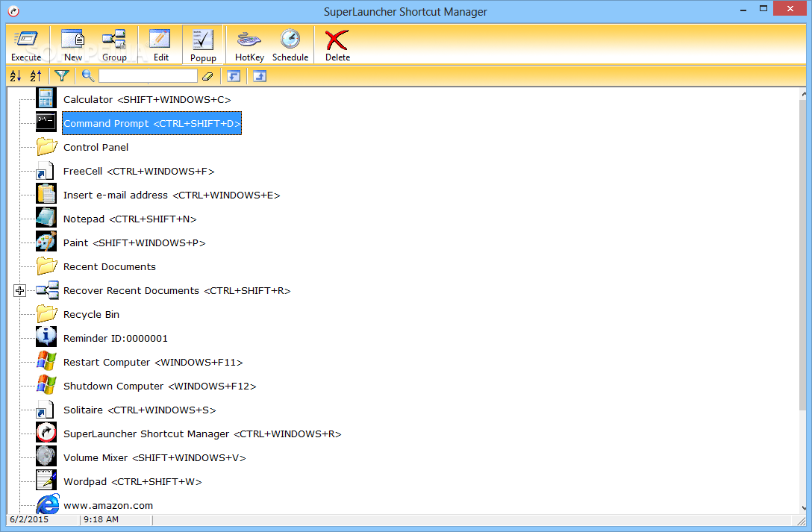Image resolution: width=812 pixels, height=532 pixels.
Task: Click the down-arrow window icon in the filter bar
Action: point(234,76)
